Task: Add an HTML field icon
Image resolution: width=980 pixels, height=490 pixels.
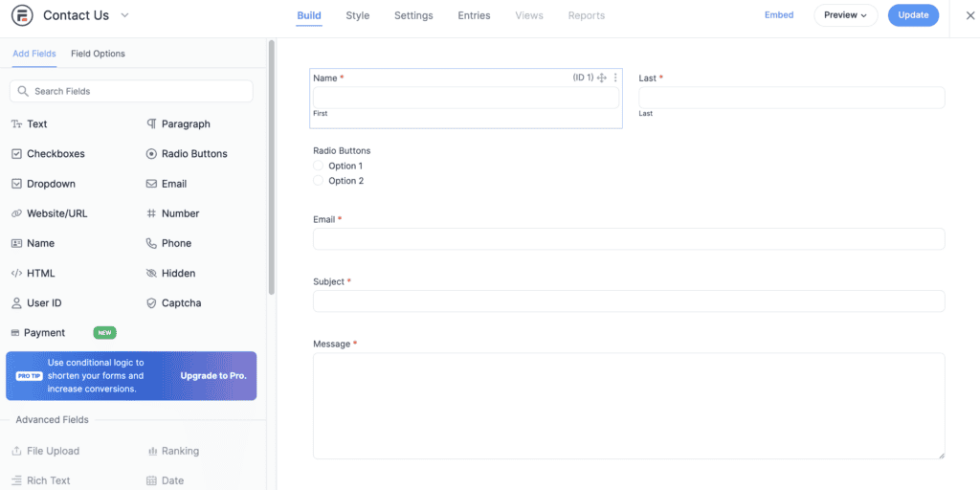Action: [x=17, y=273]
